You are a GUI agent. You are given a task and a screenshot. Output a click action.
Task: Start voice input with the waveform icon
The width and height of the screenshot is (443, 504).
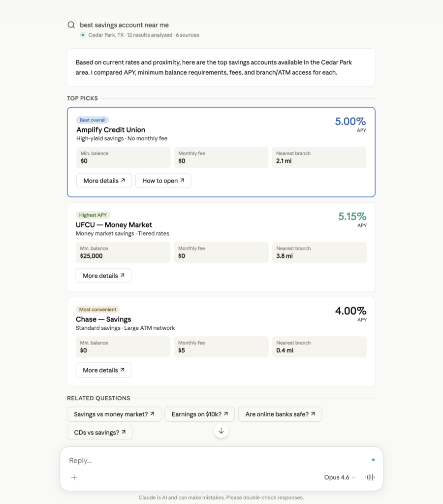tap(370, 477)
